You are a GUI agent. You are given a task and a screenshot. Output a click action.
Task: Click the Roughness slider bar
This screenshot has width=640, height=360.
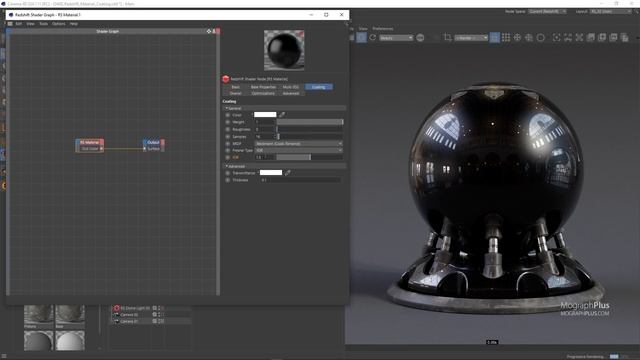point(310,129)
